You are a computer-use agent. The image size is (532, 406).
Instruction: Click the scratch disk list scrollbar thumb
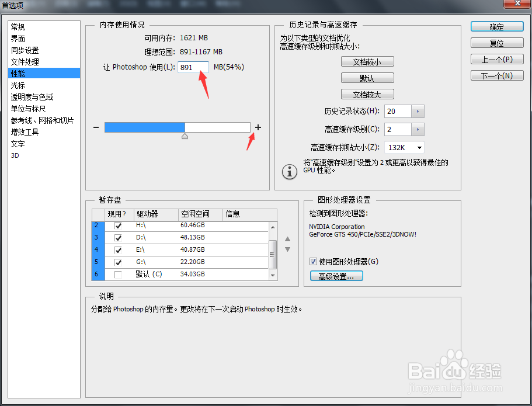[x=273, y=254]
